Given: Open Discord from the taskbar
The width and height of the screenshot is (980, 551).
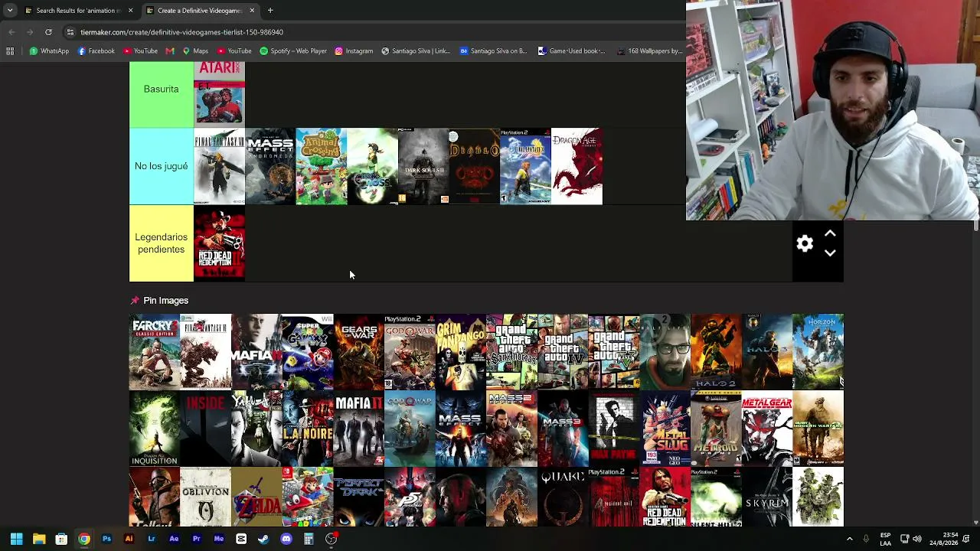Looking at the screenshot, I should tap(286, 539).
